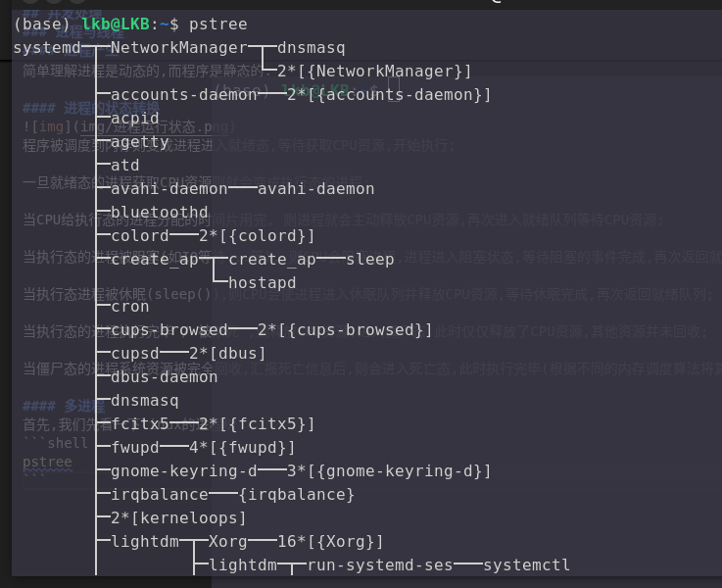Select the dbus-daemon process entry
This screenshot has height=588, width=722.
coord(164,377)
